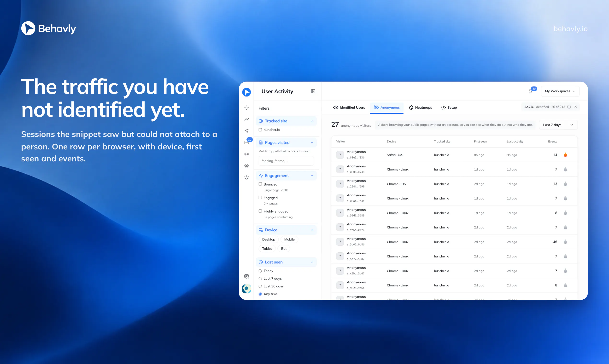The width and height of the screenshot is (609, 364).
Task: Open the feedback chat icon
Action: (246, 276)
